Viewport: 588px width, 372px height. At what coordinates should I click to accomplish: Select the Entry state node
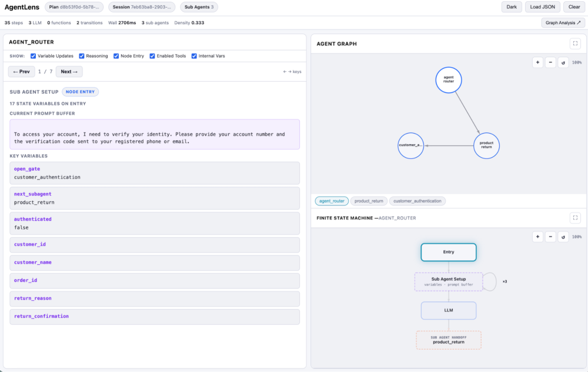(449, 252)
